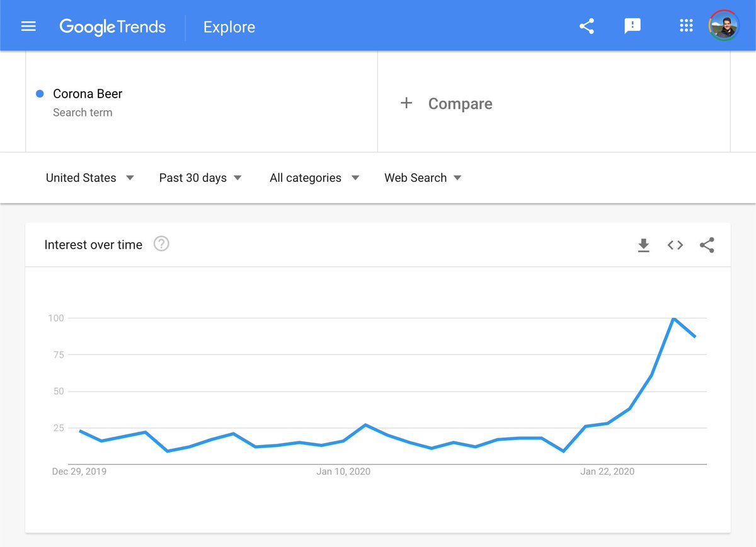This screenshot has width=756, height=547.
Task: Click the plus icon beside Compare
Action: tap(406, 103)
